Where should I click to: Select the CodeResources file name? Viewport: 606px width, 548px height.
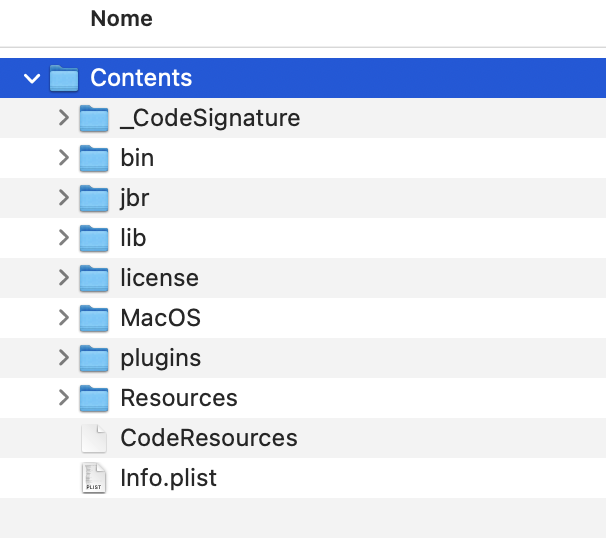(208, 438)
